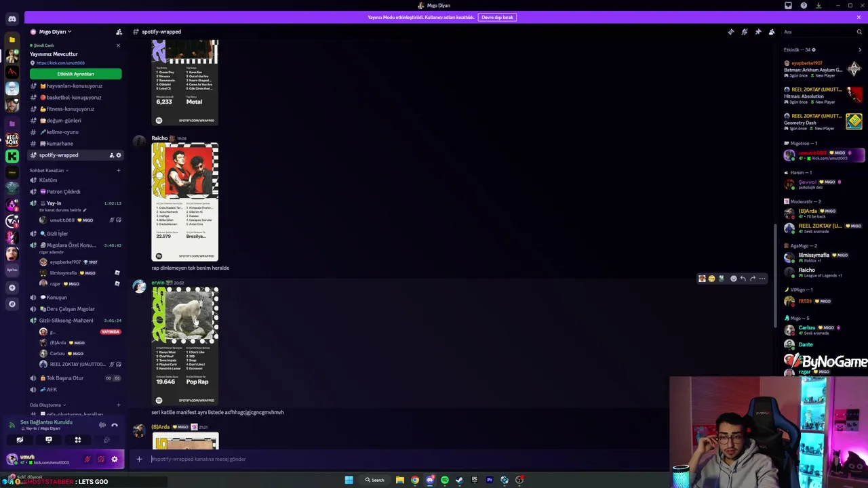This screenshot has width=868, height=488.
Task: Open edit channel gear for spotify-wrapped
Action: pyautogui.click(x=119, y=155)
